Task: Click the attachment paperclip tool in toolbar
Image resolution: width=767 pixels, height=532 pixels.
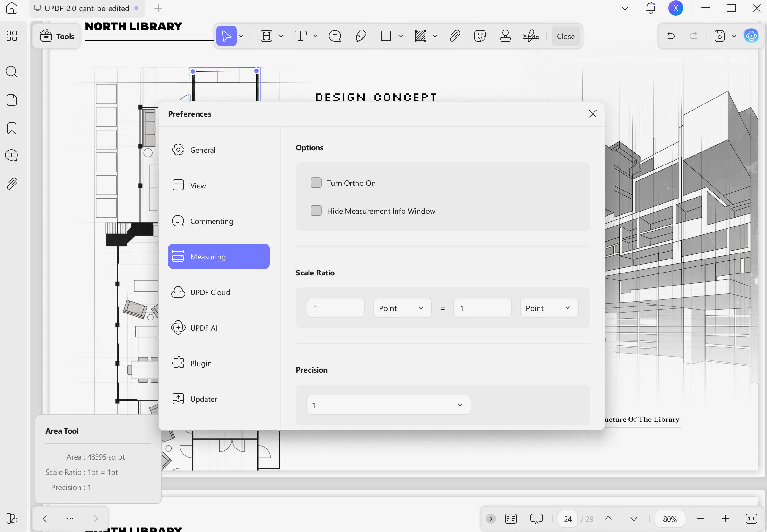Action: tap(455, 36)
